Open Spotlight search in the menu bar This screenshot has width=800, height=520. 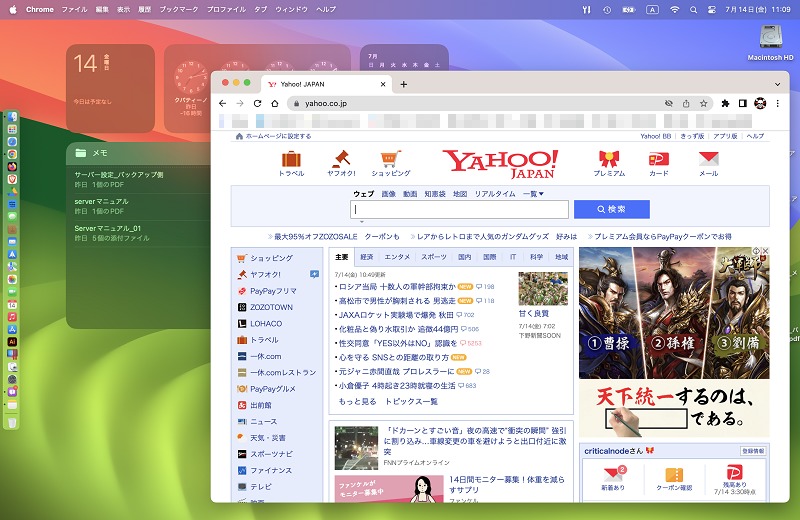pyautogui.click(x=693, y=9)
